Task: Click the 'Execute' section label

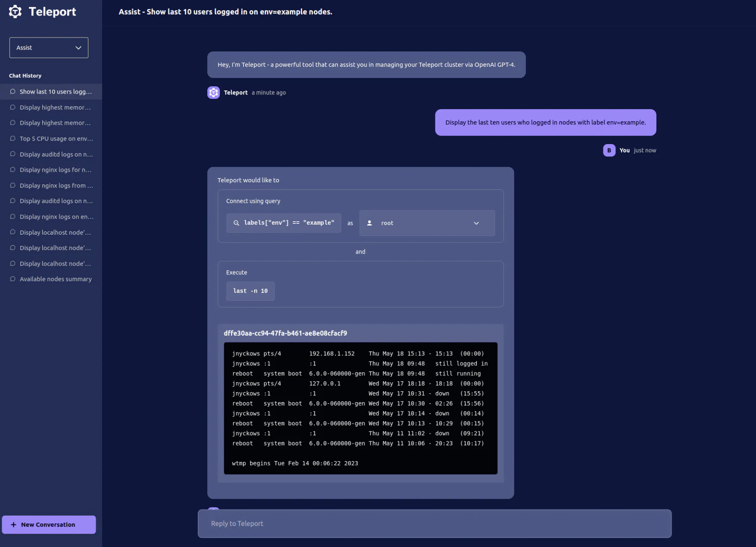Action: (237, 273)
